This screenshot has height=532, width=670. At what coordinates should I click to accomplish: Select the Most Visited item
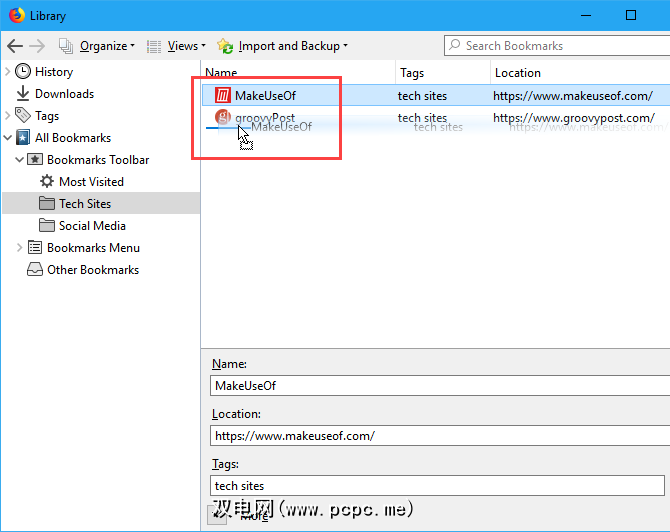coord(91,182)
